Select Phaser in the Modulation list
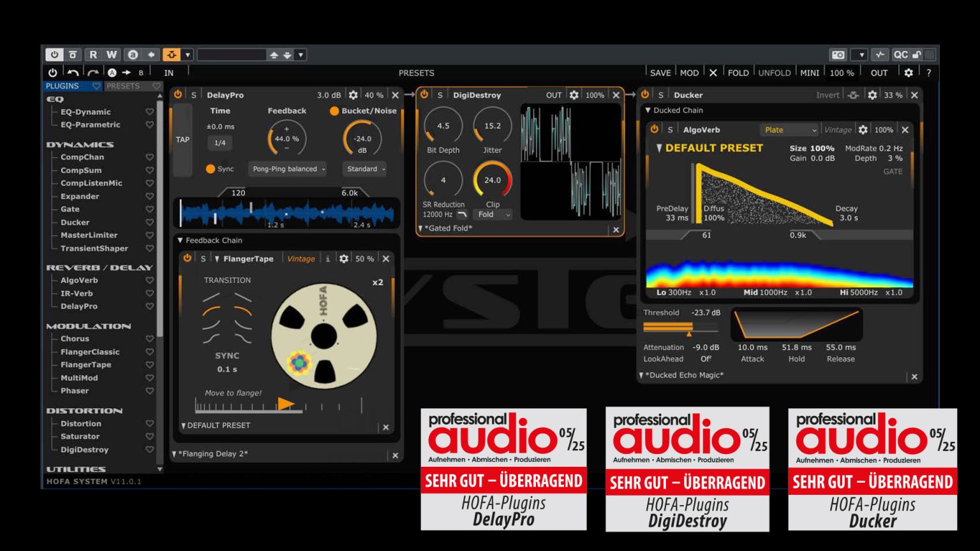 [x=75, y=391]
